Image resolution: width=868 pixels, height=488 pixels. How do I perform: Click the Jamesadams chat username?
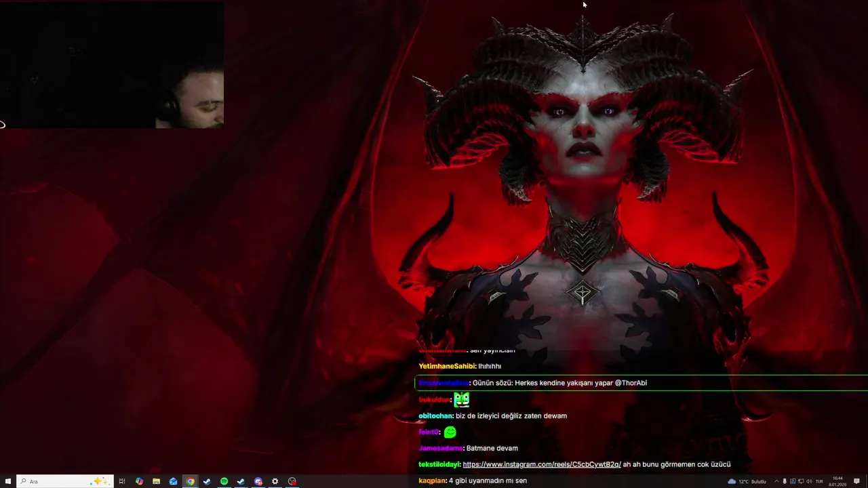(x=441, y=448)
